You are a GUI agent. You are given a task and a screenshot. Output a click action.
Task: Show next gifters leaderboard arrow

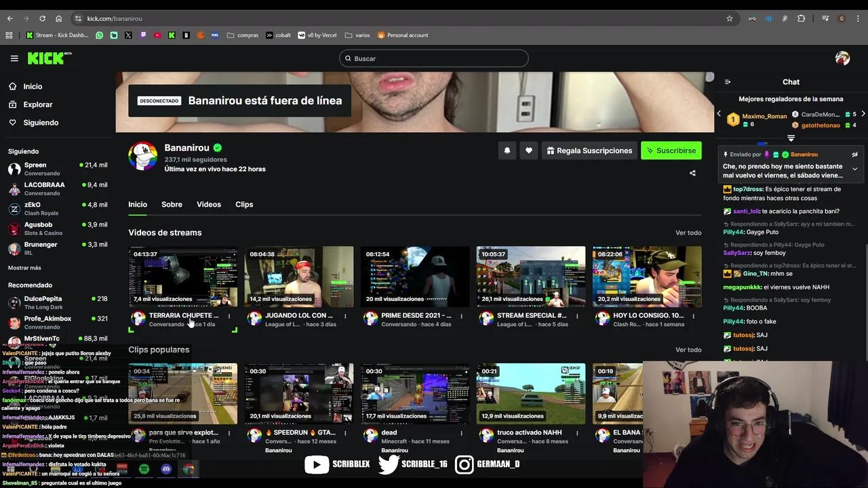[x=863, y=114]
